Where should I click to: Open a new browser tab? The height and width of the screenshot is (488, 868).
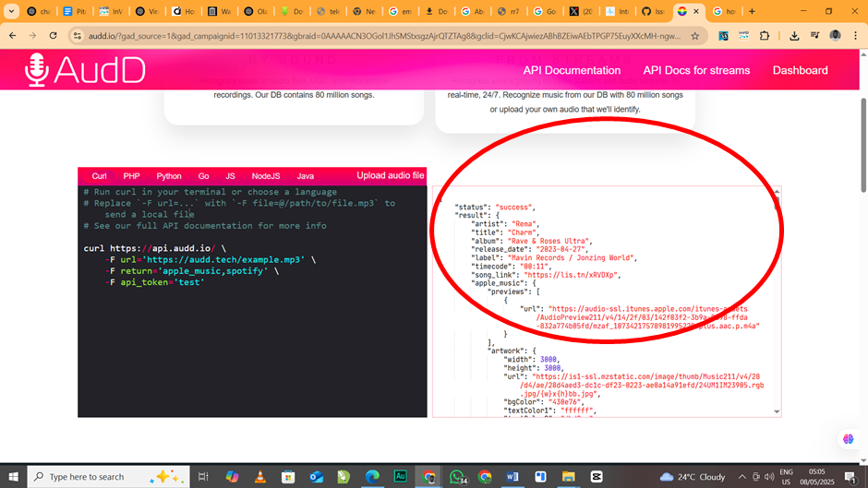752,11
